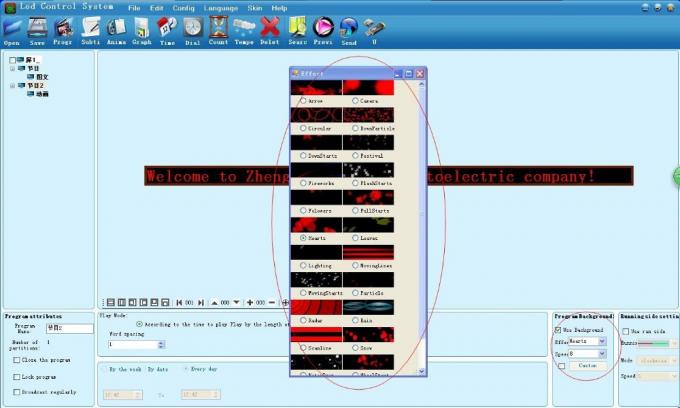Screen dimensions: 680x408
Task: Select the Circular effect radio button
Action: [x=303, y=128]
